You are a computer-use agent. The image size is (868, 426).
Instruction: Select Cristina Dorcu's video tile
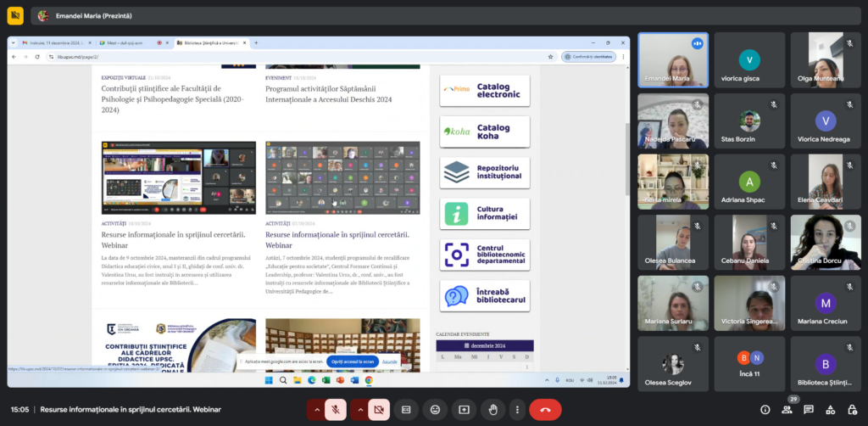[x=826, y=243]
